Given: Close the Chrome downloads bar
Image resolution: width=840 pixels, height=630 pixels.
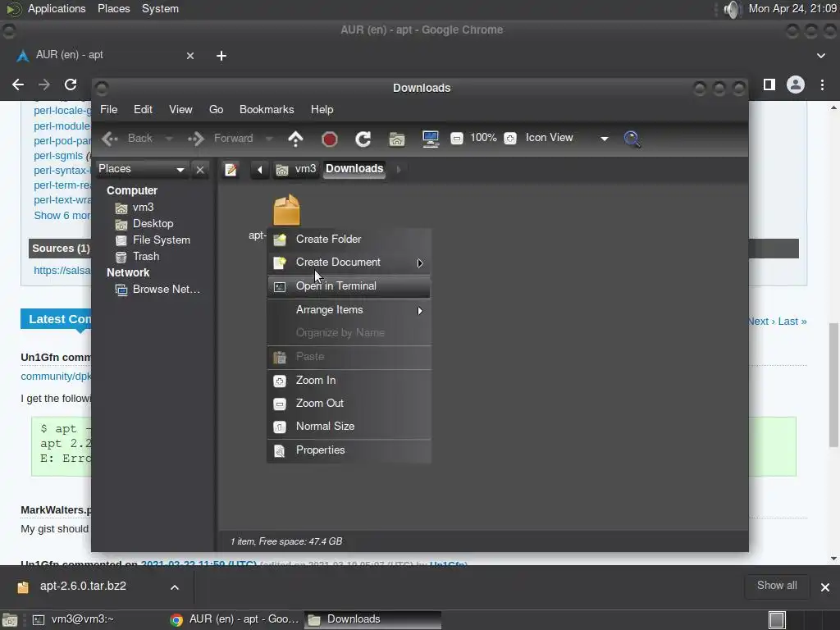Looking at the screenshot, I should (825, 587).
